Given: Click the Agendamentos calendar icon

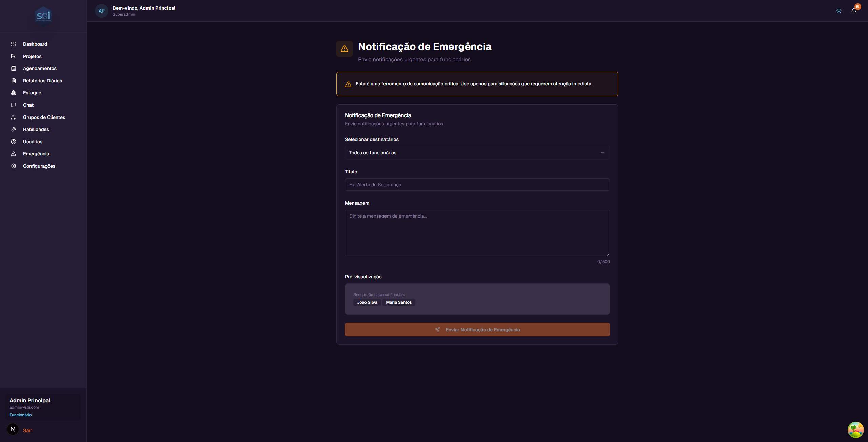Looking at the screenshot, I should [14, 68].
